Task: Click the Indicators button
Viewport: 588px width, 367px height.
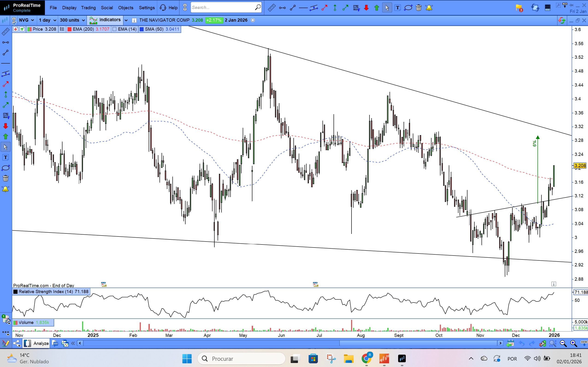Action: point(105,20)
